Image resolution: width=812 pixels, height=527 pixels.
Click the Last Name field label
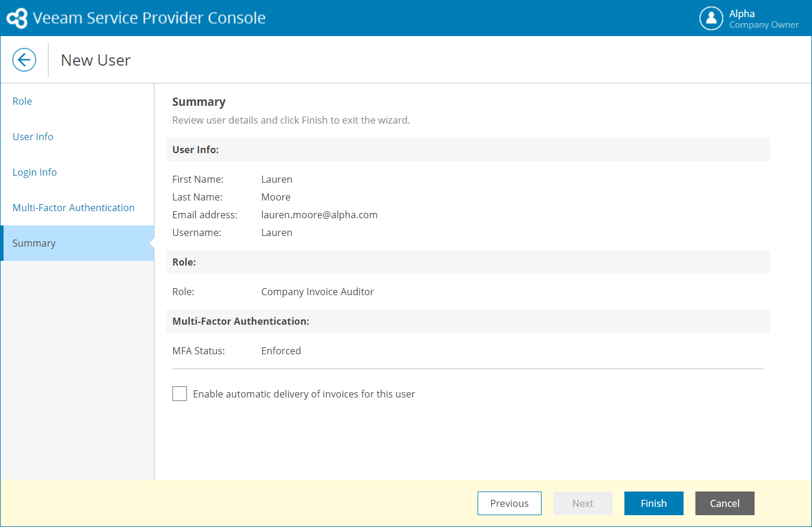[x=198, y=197]
